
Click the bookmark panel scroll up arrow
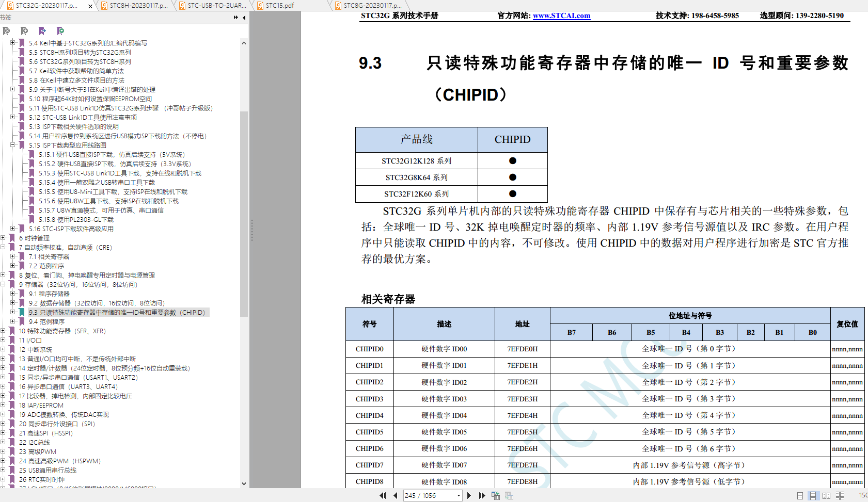click(x=244, y=43)
